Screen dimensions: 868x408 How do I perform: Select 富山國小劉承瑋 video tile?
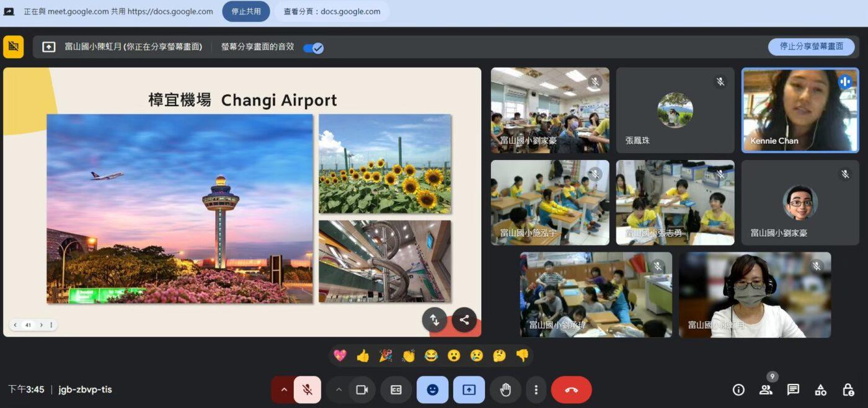(596, 295)
